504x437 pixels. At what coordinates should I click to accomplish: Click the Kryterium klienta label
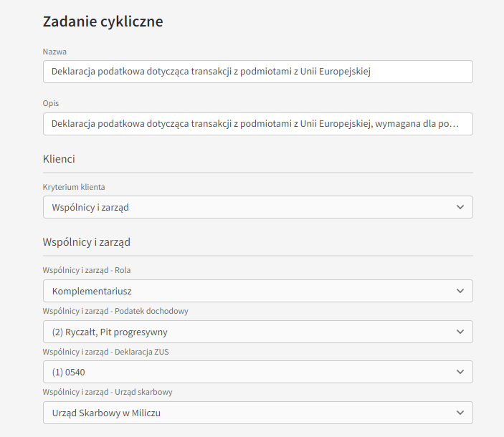(74, 187)
